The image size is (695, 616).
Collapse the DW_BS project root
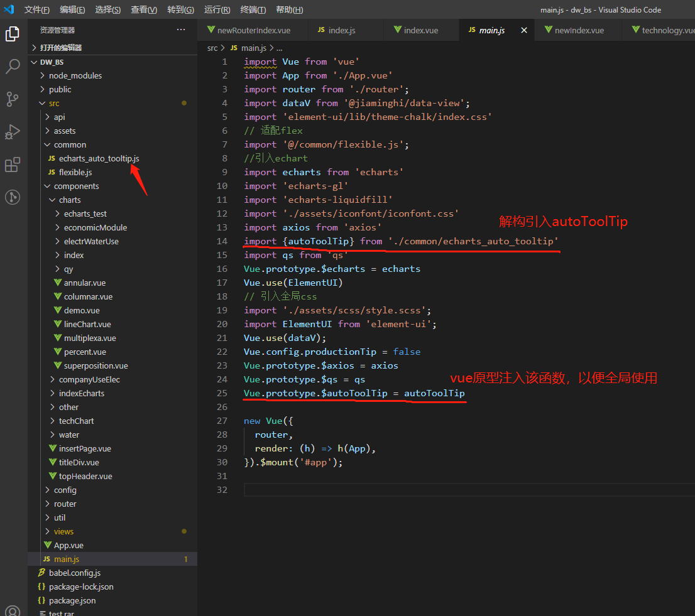tap(112, 62)
